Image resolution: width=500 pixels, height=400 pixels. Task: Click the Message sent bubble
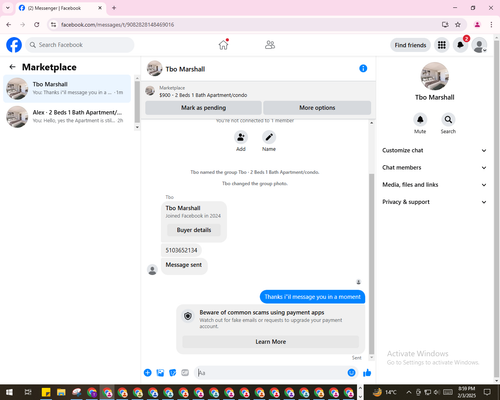coord(184,266)
